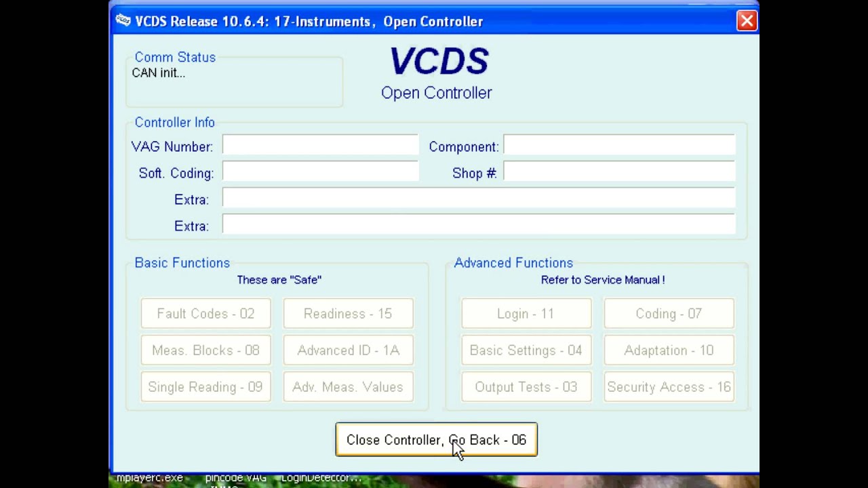
Task: Open Security Access - 16
Action: 669,387
